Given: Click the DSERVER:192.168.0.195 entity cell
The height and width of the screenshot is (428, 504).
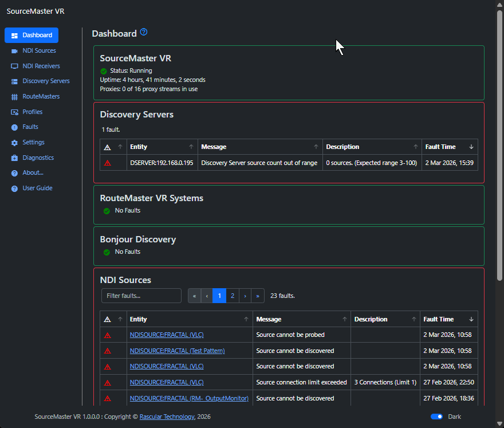Looking at the screenshot, I should pos(162,163).
